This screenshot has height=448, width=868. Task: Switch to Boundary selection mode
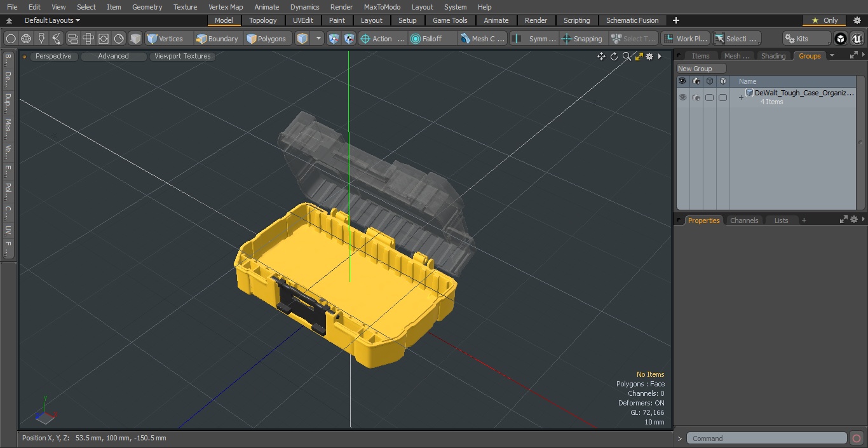[x=217, y=39]
